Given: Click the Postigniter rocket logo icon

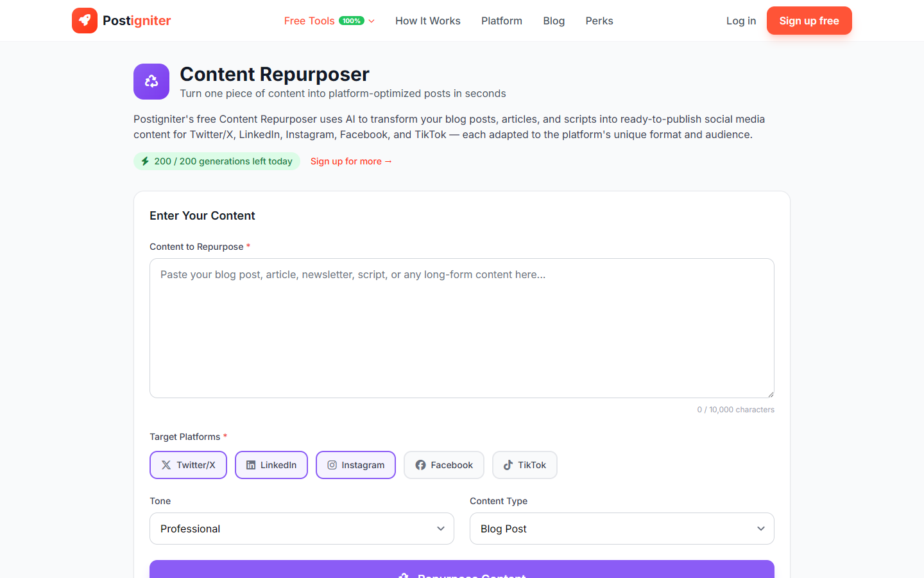Looking at the screenshot, I should coord(85,21).
